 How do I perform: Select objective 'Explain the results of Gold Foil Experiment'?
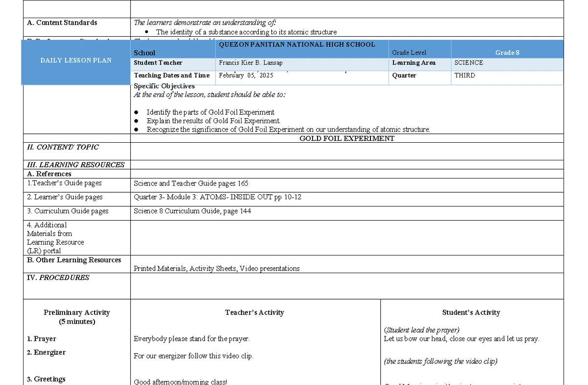(x=214, y=121)
